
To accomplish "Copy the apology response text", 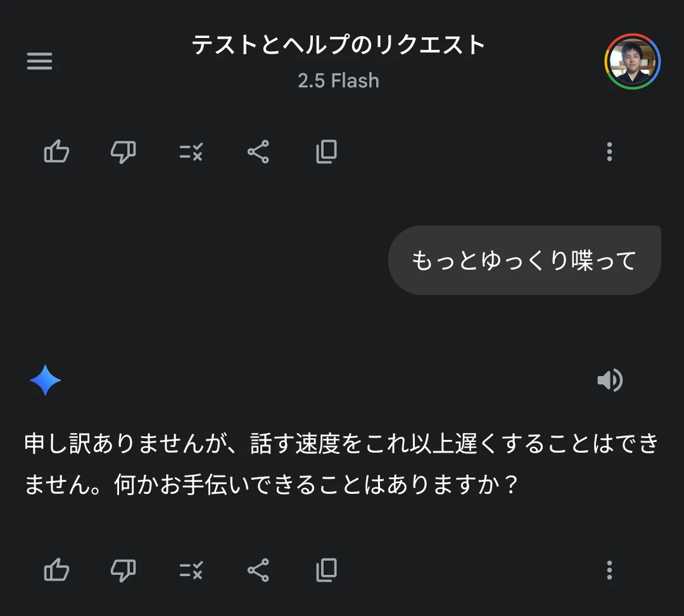I will coord(326,570).
